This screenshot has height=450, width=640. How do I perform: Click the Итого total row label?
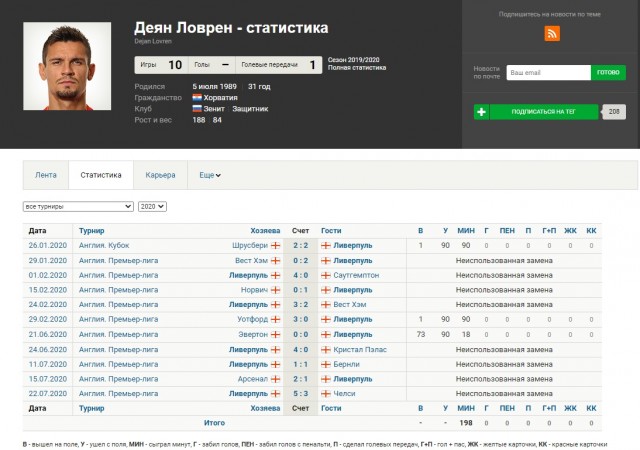(x=214, y=423)
